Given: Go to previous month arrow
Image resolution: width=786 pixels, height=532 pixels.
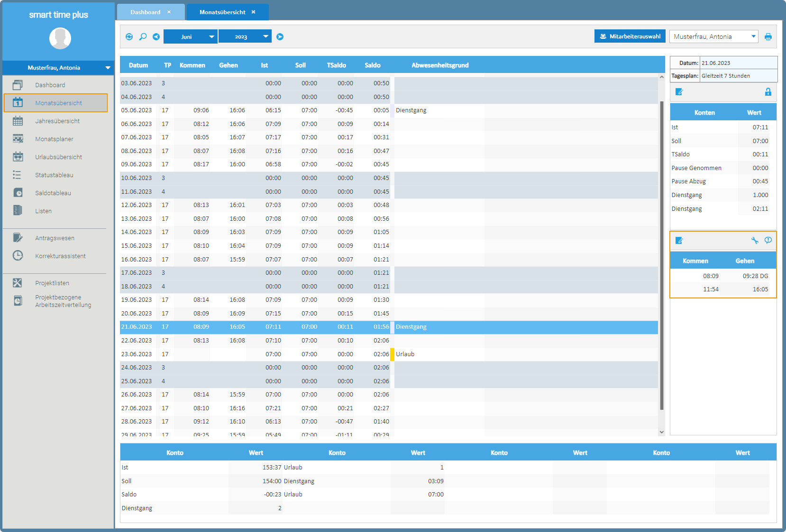Looking at the screenshot, I should [x=156, y=36].
